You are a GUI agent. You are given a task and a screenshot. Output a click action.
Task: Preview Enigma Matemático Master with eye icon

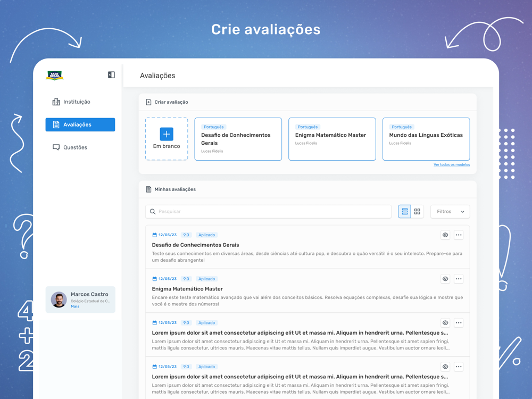pos(445,279)
